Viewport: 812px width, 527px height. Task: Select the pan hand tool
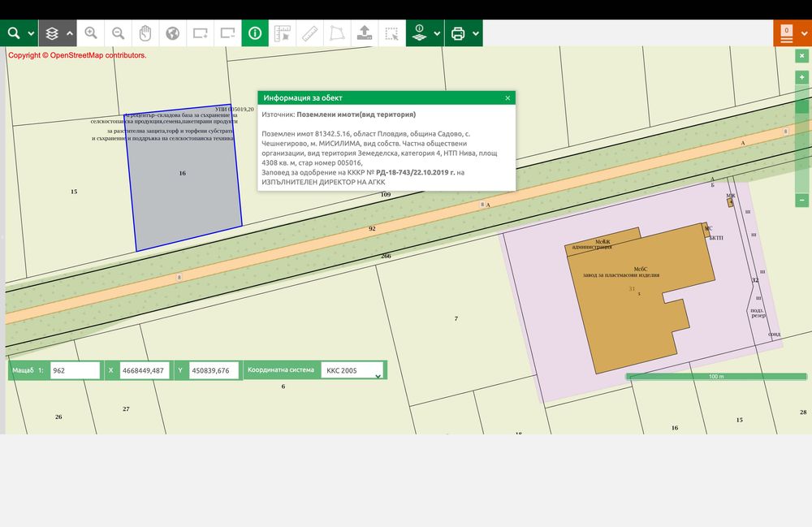click(145, 33)
